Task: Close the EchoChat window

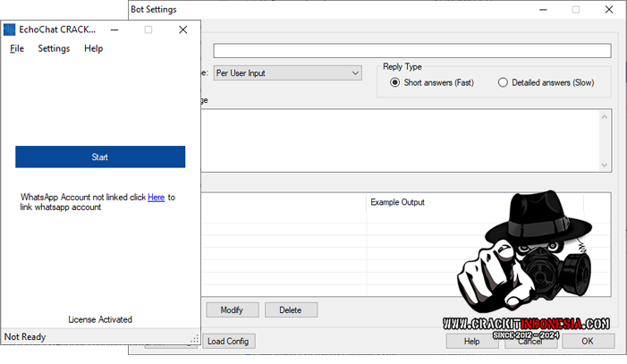Action: tap(182, 30)
